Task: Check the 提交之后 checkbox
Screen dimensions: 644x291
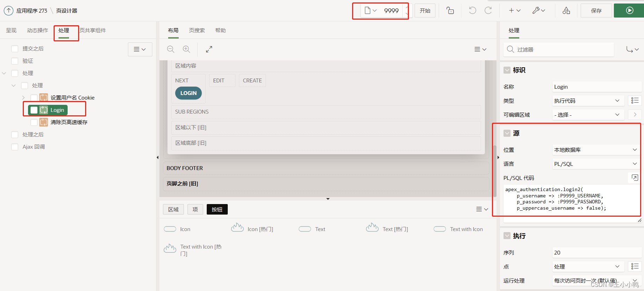Action: (x=15, y=49)
